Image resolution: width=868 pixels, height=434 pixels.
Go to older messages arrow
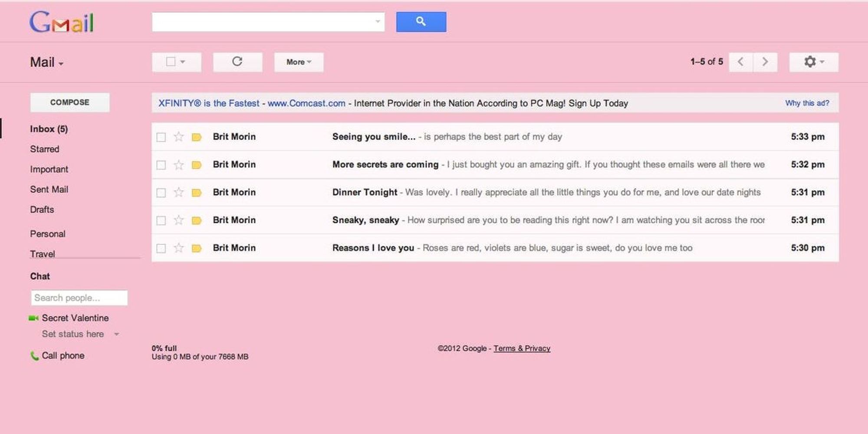[765, 62]
